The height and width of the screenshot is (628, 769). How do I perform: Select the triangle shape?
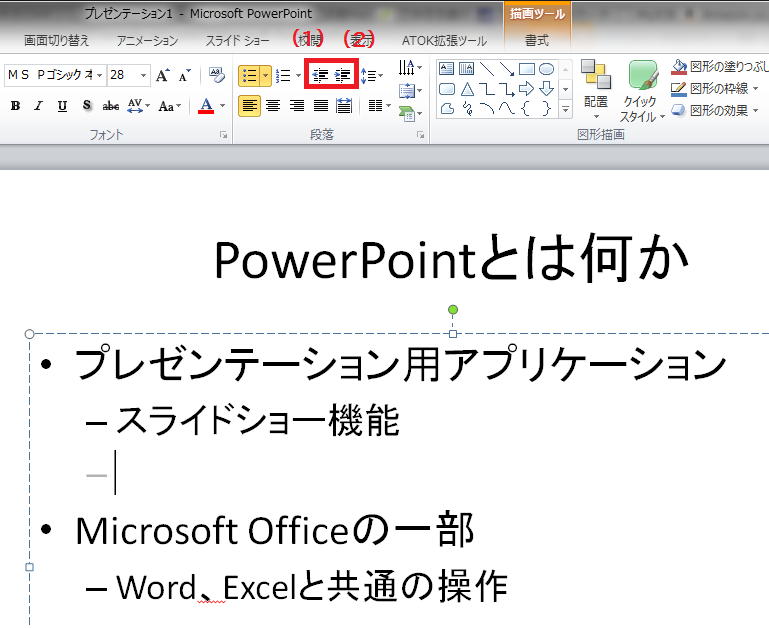click(x=467, y=89)
